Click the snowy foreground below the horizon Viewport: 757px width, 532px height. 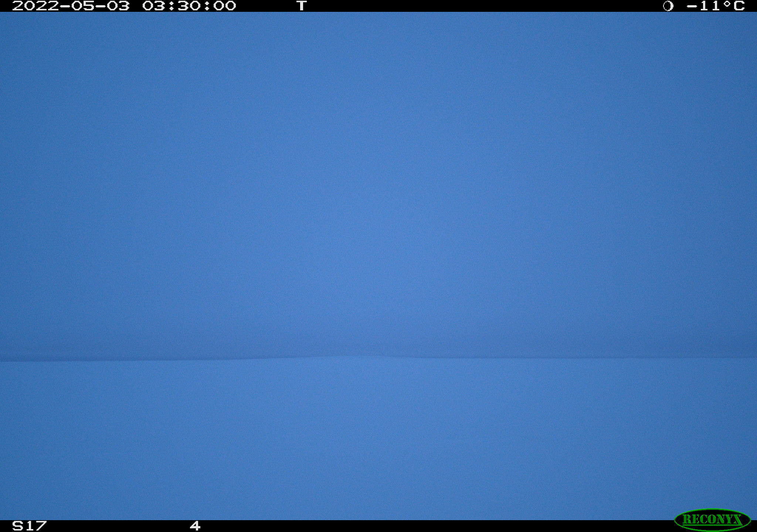click(378, 440)
